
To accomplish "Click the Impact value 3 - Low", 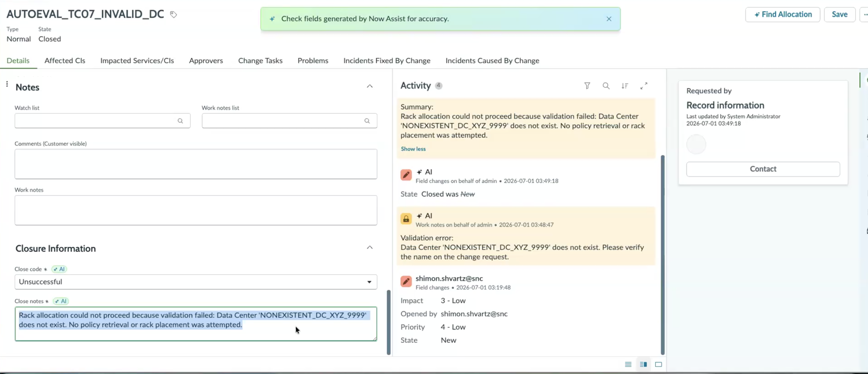I will coord(453,301).
